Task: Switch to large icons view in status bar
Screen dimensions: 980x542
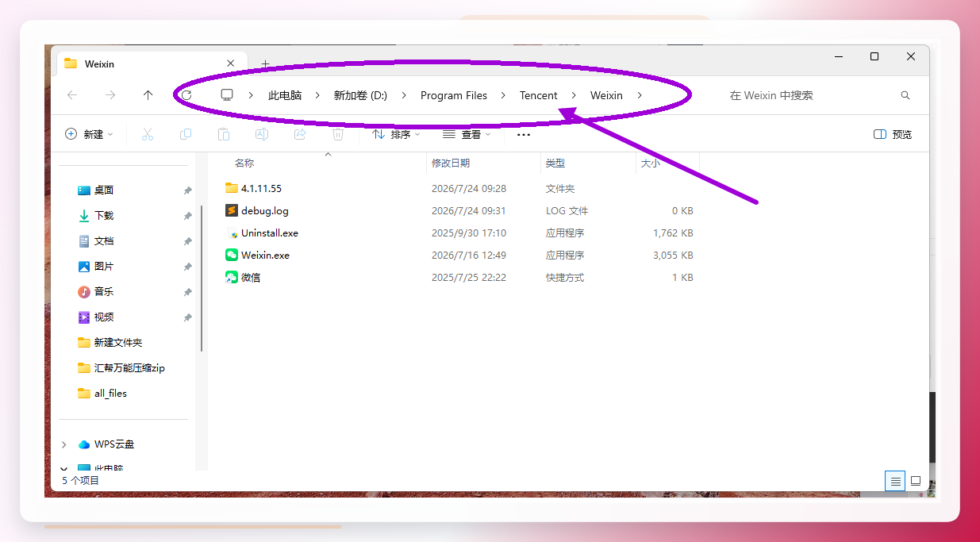Action: (916, 481)
